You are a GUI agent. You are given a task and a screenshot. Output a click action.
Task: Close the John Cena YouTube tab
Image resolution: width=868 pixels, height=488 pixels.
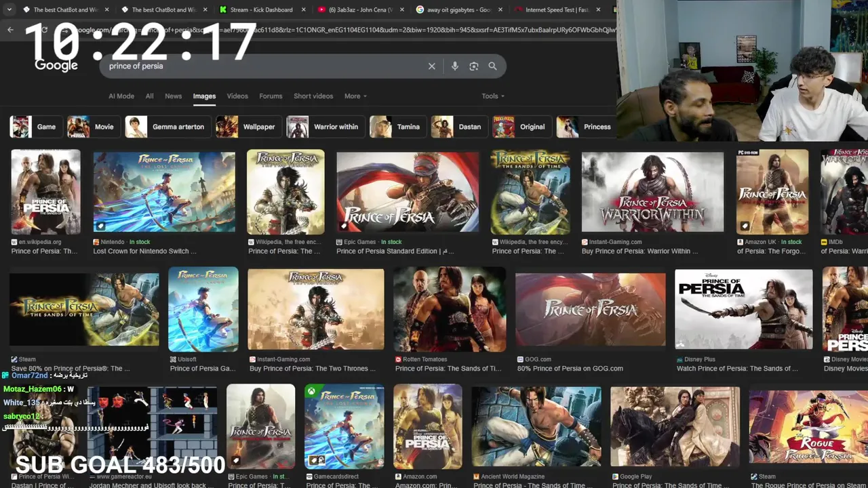(x=401, y=10)
